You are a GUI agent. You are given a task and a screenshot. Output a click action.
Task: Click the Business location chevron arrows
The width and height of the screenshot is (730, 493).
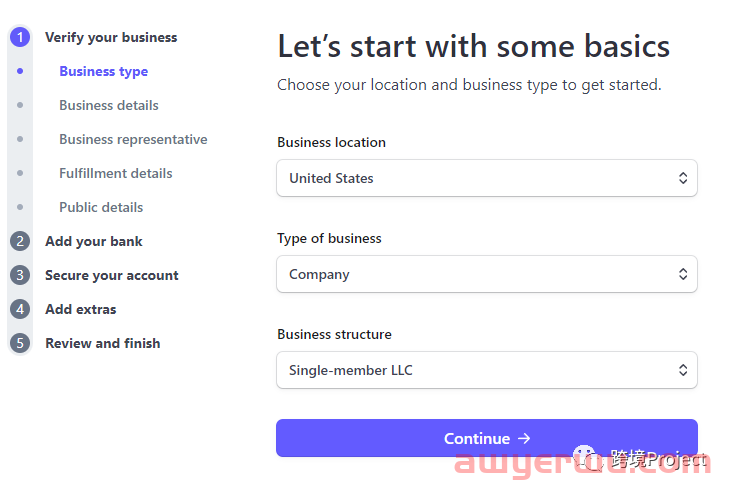[683, 178]
